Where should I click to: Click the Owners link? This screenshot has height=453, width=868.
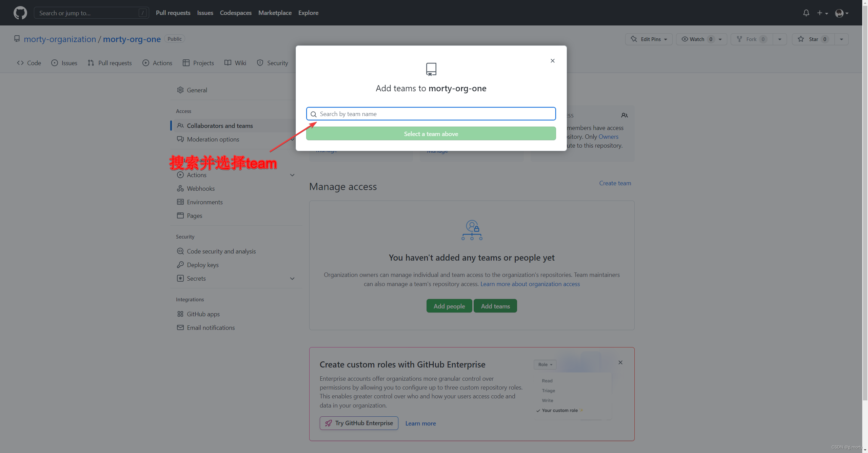click(x=608, y=136)
